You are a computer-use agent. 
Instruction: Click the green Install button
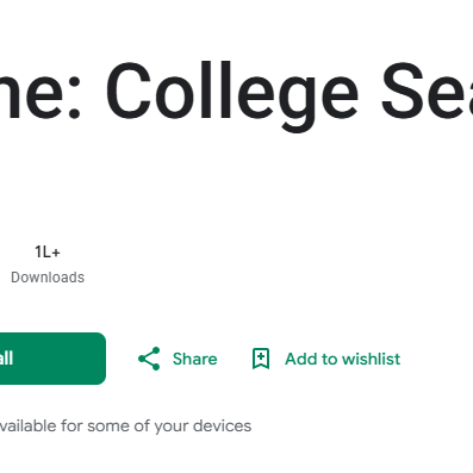click(53, 358)
